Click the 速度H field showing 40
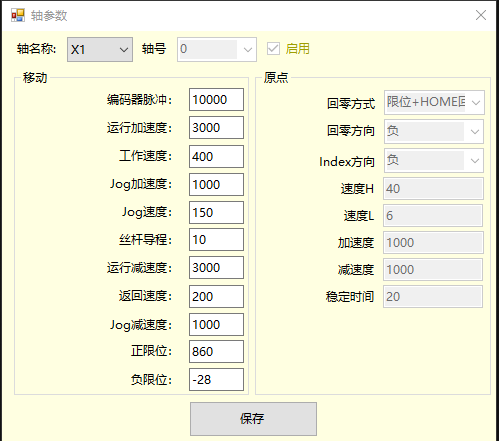The image size is (499, 441). (x=433, y=189)
